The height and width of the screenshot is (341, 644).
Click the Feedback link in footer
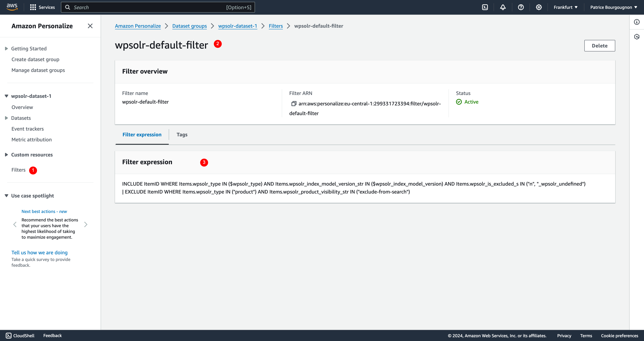click(x=52, y=335)
